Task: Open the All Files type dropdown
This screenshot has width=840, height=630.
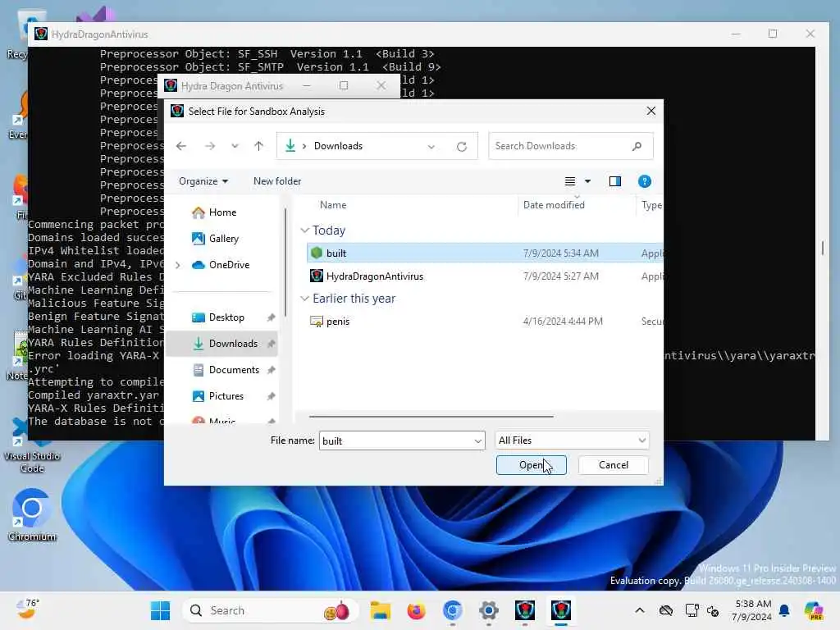Action: click(572, 441)
